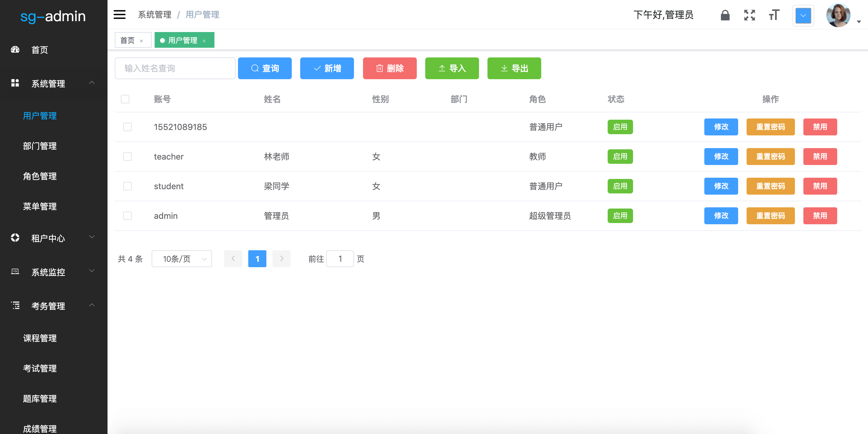Click 重置密码 for the student account
868x434 pixels.
[770, 186]
